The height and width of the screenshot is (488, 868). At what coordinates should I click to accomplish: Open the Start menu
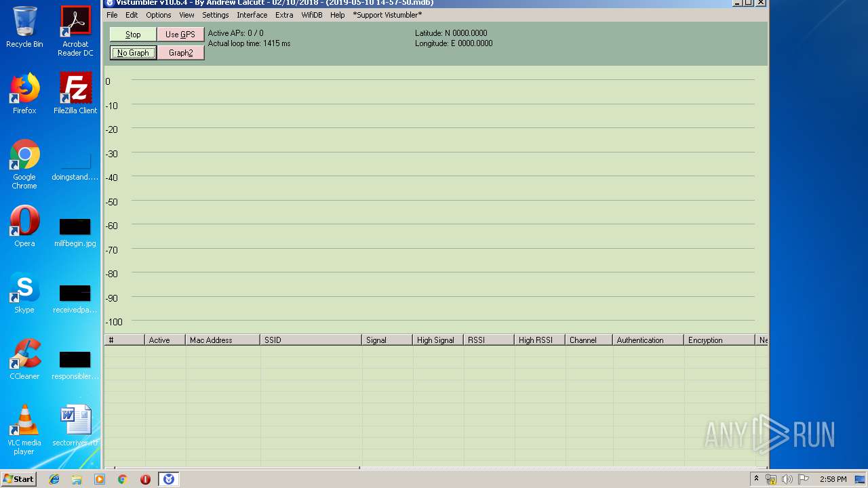coord(18,479)
